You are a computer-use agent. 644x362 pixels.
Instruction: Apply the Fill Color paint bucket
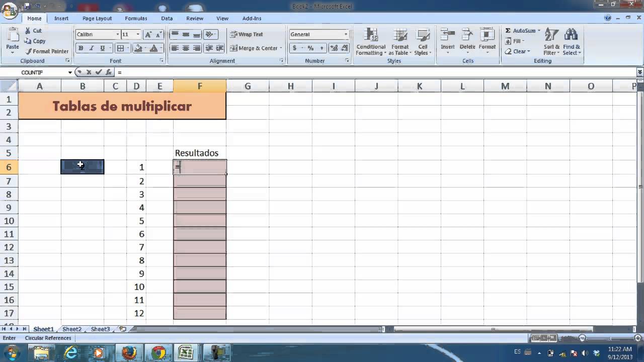coord(138,48)
